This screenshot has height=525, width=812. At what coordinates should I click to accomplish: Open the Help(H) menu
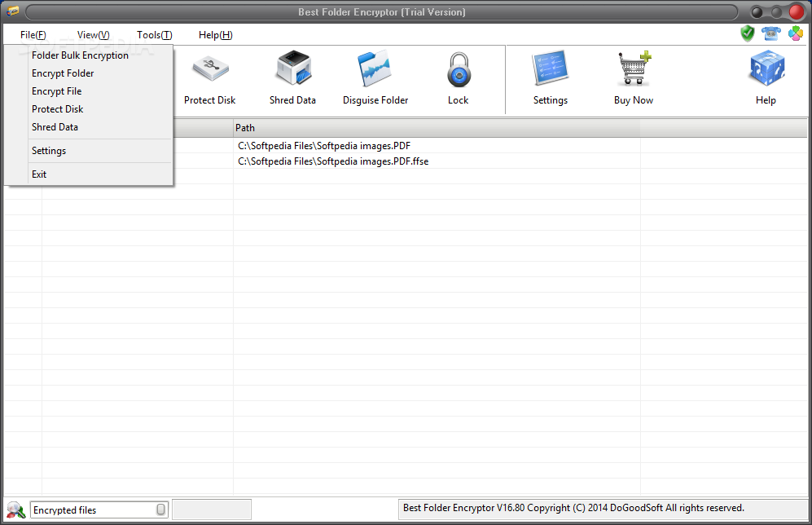(x=216, y=35)
